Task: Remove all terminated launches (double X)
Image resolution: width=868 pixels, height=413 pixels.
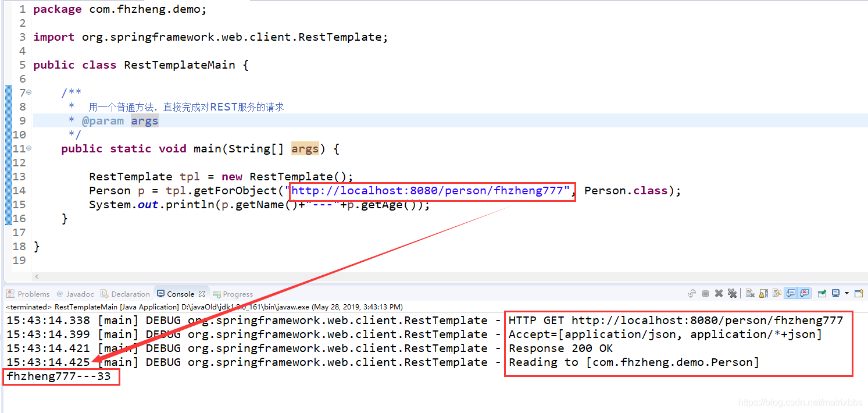Action: (732, 293)
